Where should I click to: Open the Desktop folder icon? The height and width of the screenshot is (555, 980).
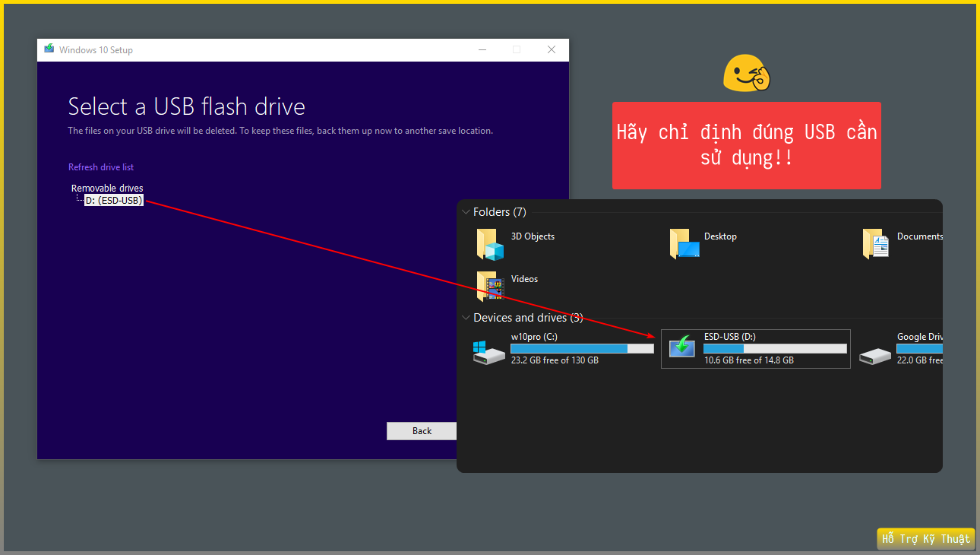click(x=684, y=245)
